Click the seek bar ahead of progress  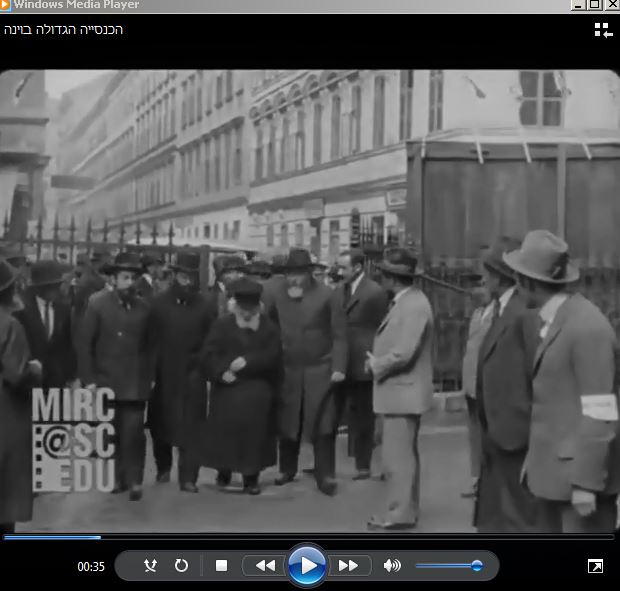point(357,537)
